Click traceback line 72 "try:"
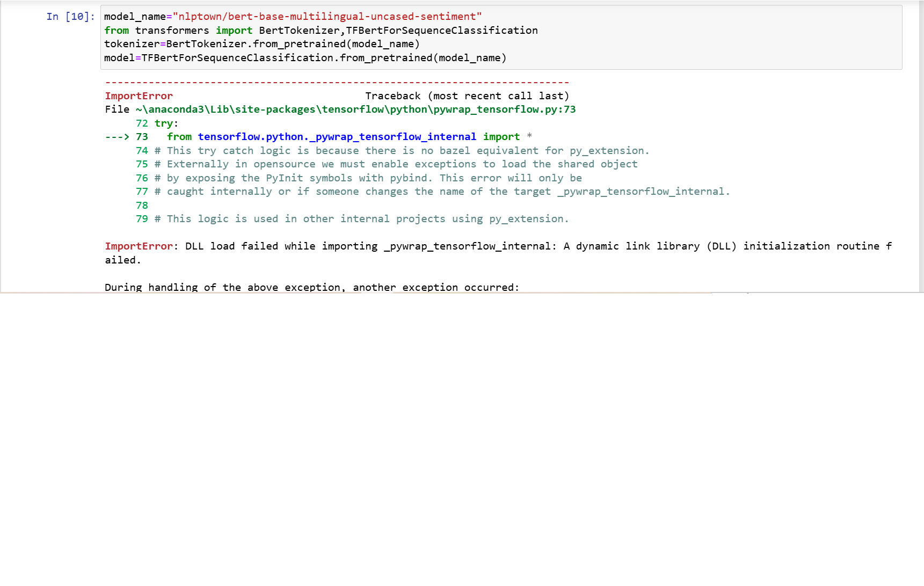The height and width of the screenshot is (586, 924). [x=166, y=123]
